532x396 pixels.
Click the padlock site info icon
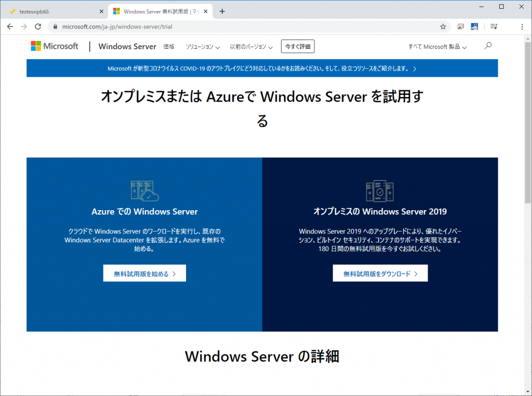(x=55, y=26)
